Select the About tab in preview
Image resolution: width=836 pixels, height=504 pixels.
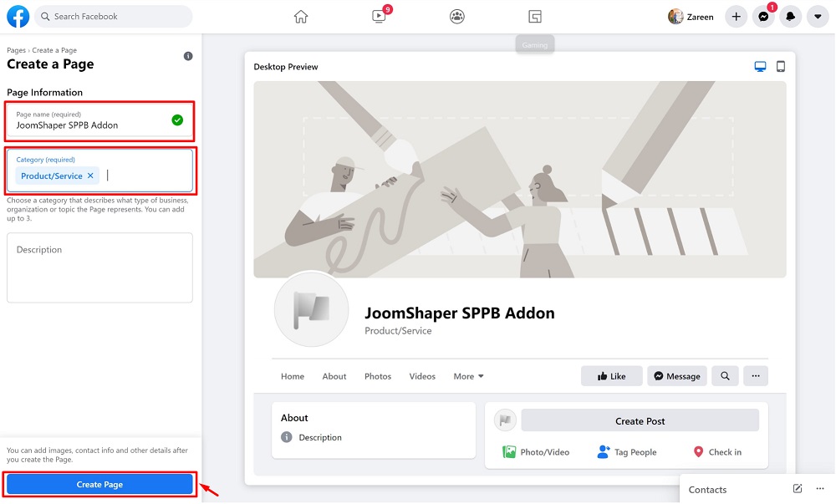(334, 376)
